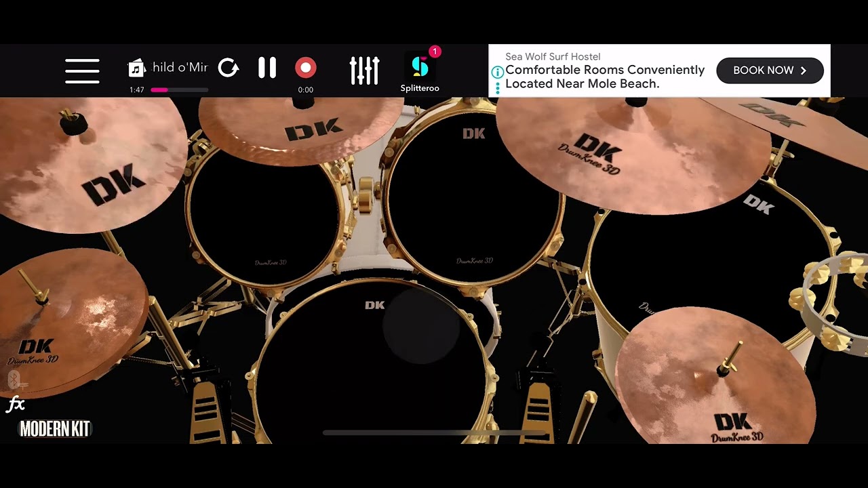
Task: Tap the song progress bar
Action: (179, 89)
